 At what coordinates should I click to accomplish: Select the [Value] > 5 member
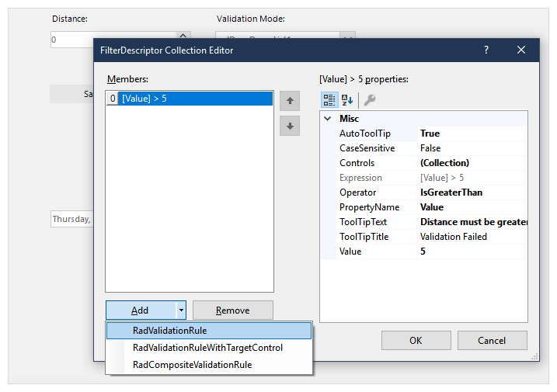190,99
